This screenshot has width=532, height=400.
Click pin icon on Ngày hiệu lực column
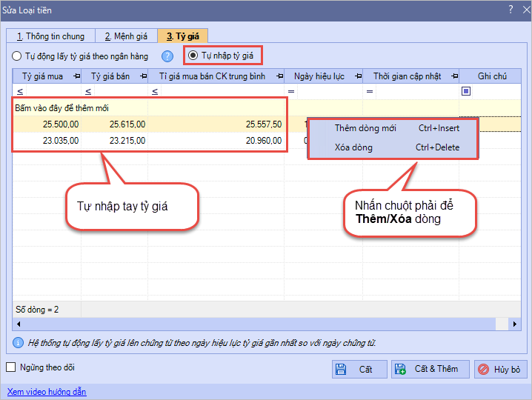tap(356, 76)
